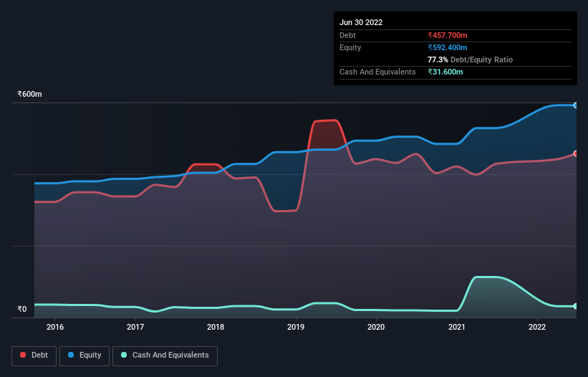This screenshot has width=588, height=377.
Task: Select the 2017 x-axis label
Action: pos(135,327)
